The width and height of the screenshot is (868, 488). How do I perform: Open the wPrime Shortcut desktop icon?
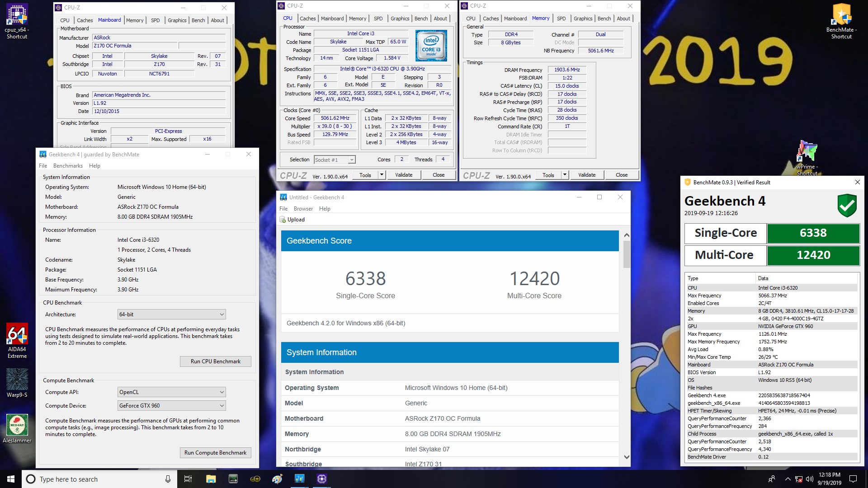pyautogui.click(x=807, y=158)
